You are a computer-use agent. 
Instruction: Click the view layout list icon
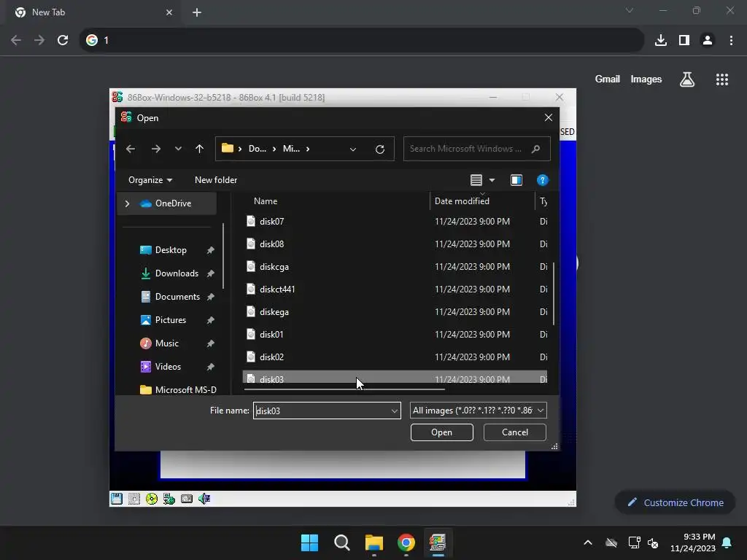click(476, 180)
